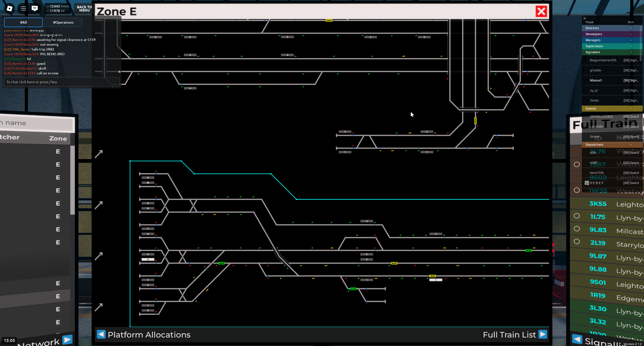
Task: Open the hamburger menu icon
Action: pyautogui.click(x=23, y=9)
